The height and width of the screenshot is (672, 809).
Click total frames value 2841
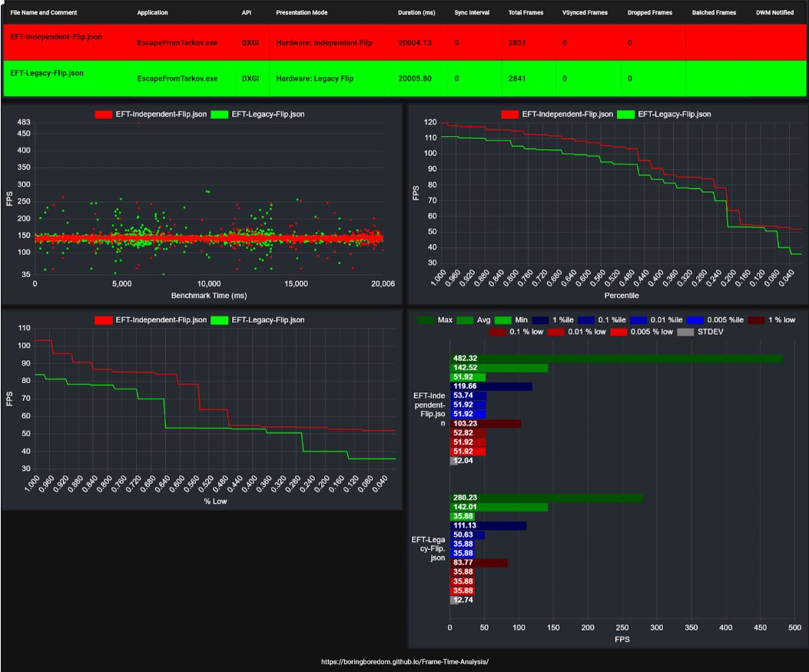[517, 78]
